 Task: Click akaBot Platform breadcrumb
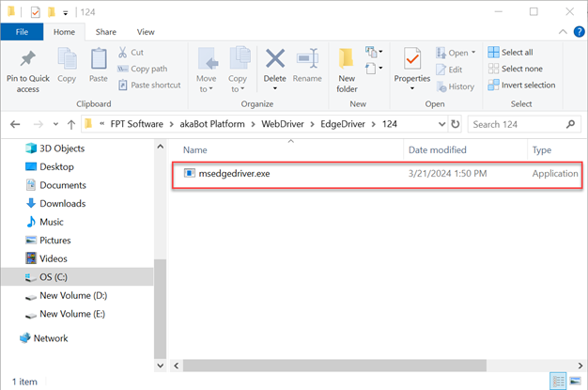coord(212,124)
